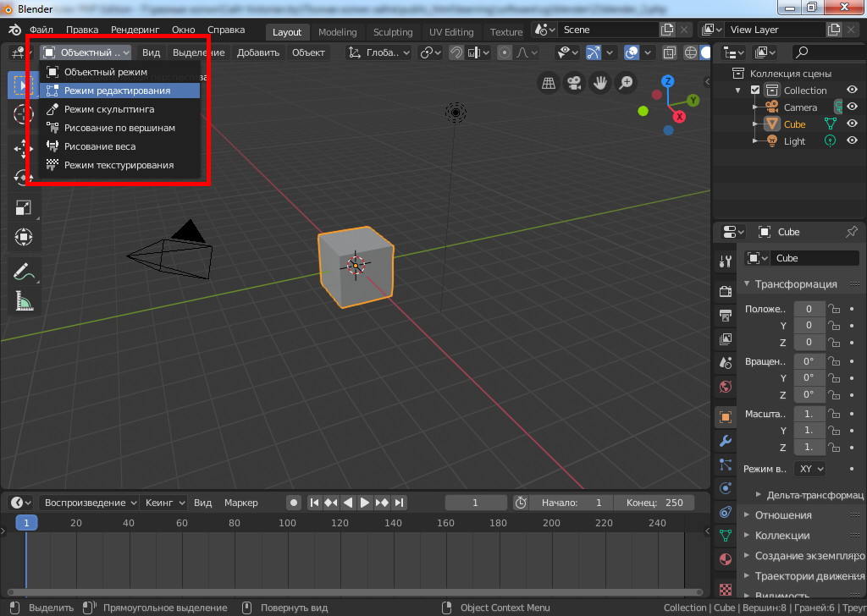Click the Конец frame field showing 250
The image size is (867, 616).
pyautogui.click(x=655, y=503)
